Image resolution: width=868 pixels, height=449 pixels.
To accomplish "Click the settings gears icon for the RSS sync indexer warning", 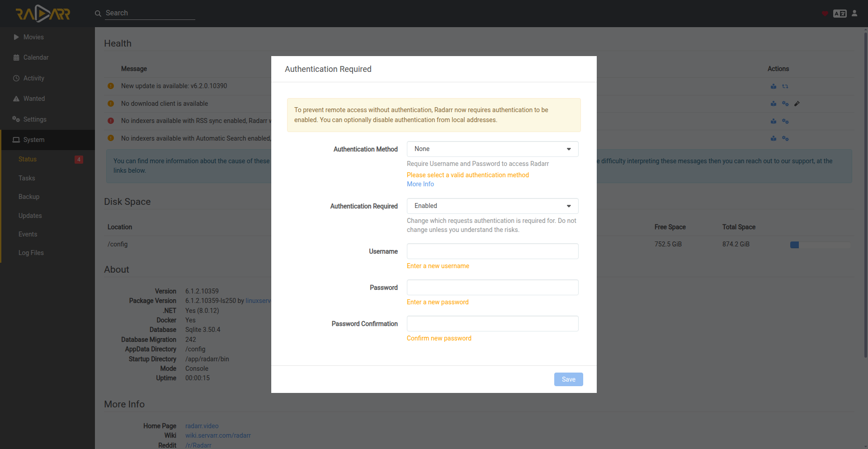I will 785,121.
